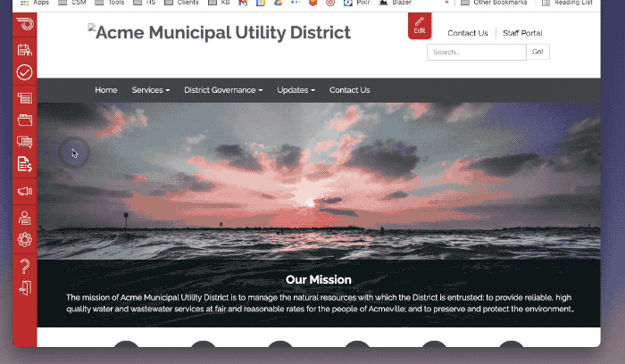Open the gear settings sidebar icon
Image resolution: width=625 pixels, height=364 pixels.
(x=25, y=240)
